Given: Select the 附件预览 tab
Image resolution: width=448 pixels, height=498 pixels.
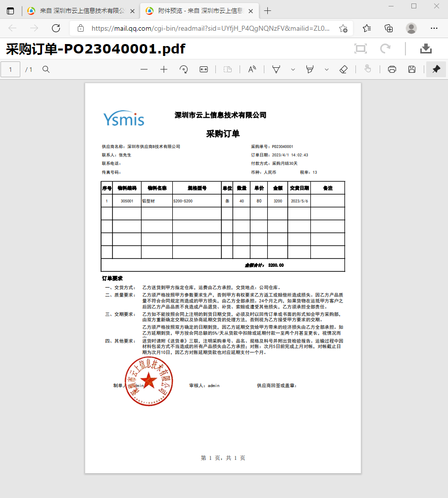Looking at the screenshot, I should (199, 11).
